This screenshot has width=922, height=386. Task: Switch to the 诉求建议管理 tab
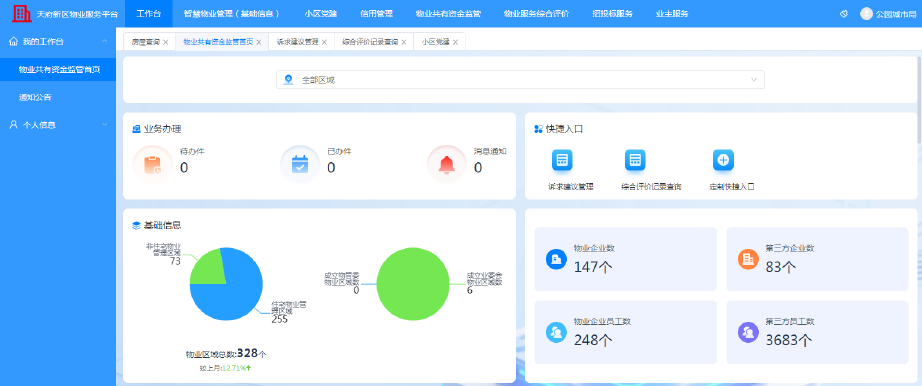coord(297,42)
